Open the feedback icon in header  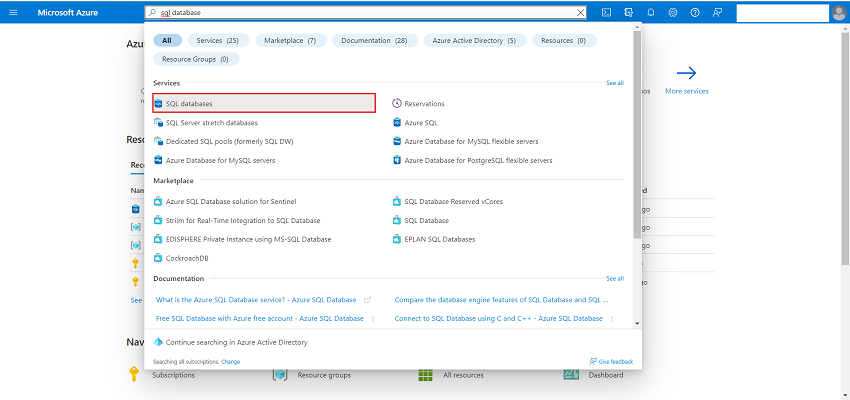click(717, 12)
